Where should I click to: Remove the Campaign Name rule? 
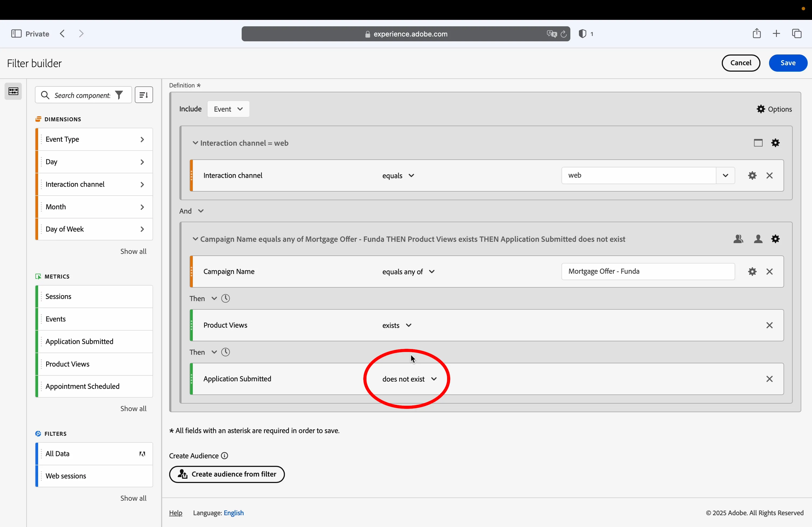[x=769, y=272]
